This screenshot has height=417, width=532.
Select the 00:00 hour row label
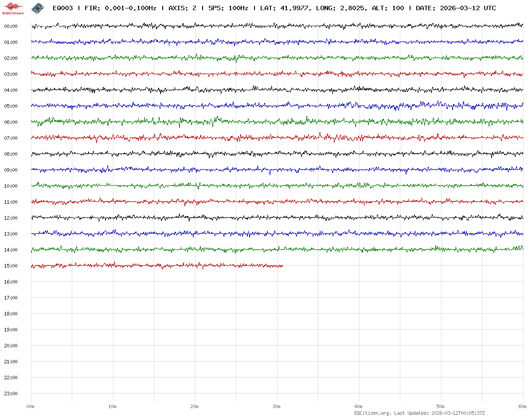click(11, 26)
